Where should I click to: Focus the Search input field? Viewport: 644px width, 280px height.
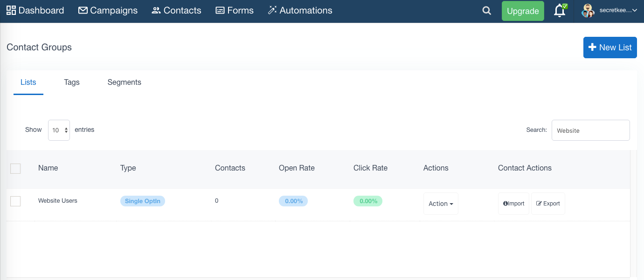pyautogui.click(x=590, y=130)
